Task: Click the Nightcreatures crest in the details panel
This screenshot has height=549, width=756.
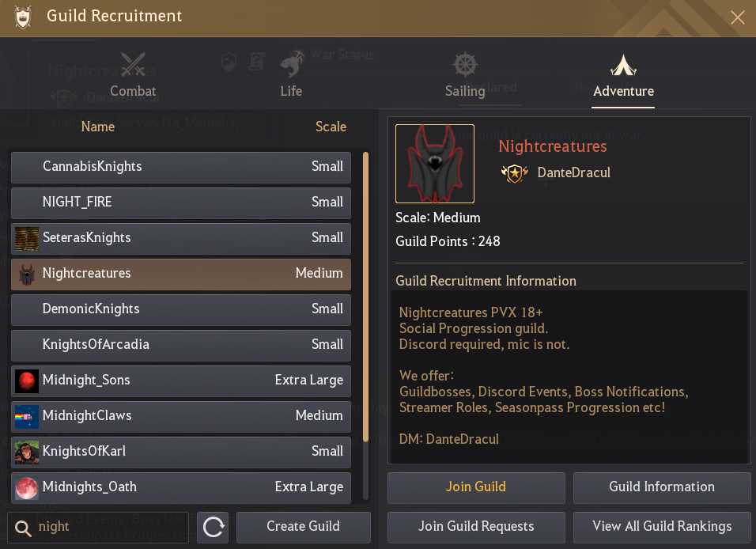Action: pos(434,163)
